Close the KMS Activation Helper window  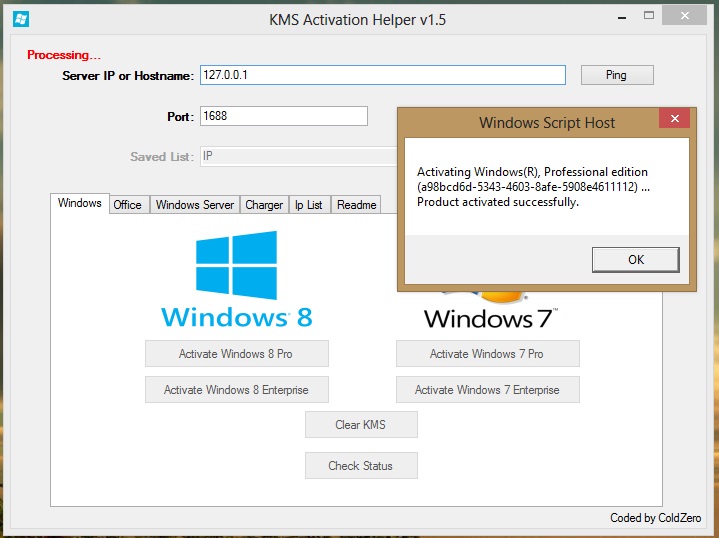pos(684,16)
